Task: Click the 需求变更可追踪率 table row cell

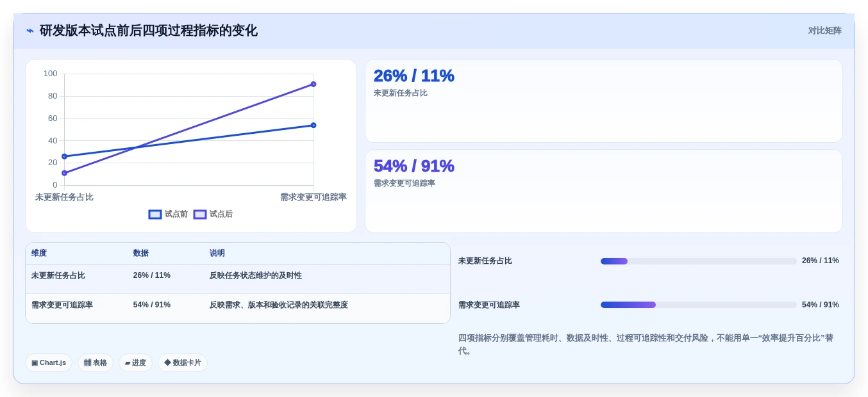Action: (x=62, y=305)
